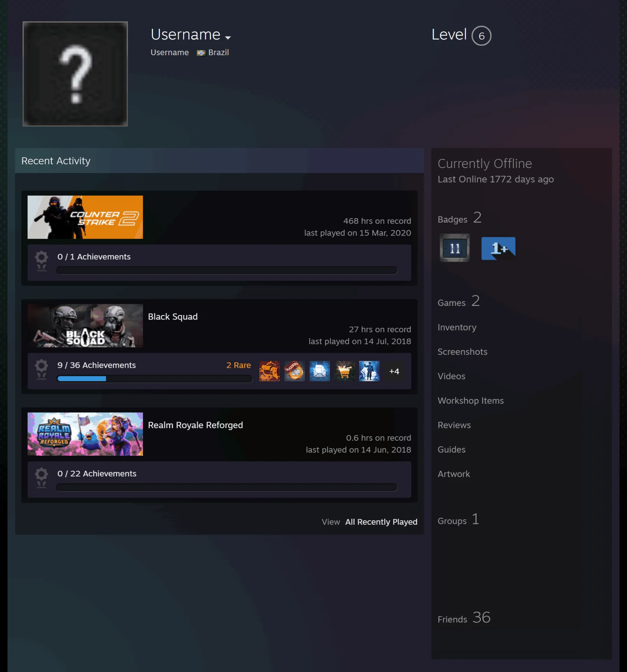The width and height of the screenshot is (627, 672).
Task: Open the Badges 2 link
Action: (460, 218)
